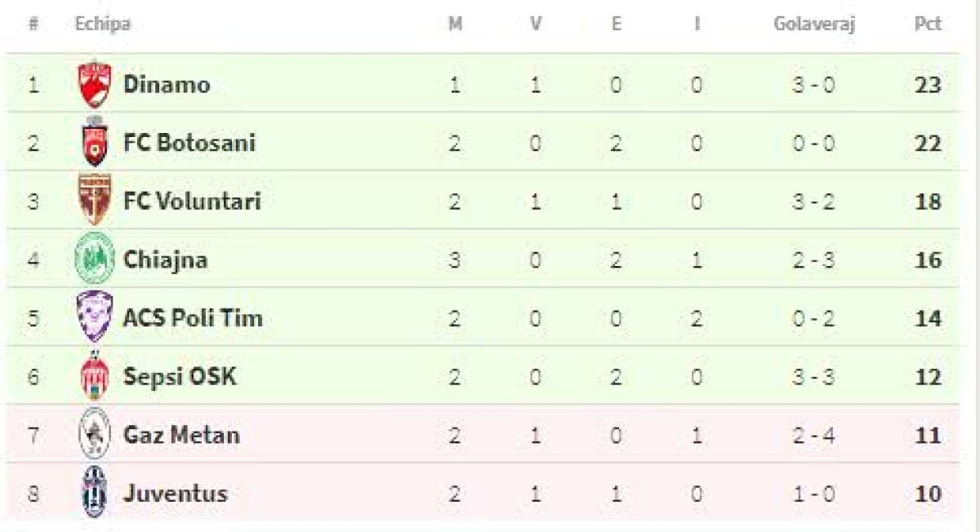
Task: Click the Echipa column header
Action: point(103,24)
